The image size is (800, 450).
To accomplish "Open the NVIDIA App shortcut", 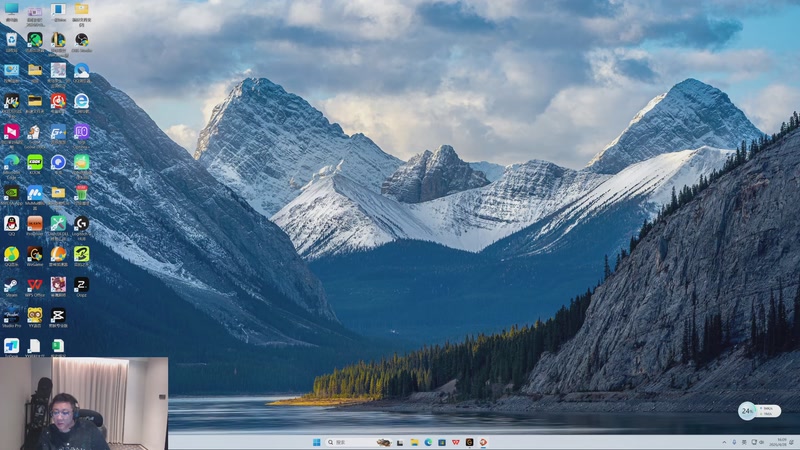I will (x=11, y=193).
